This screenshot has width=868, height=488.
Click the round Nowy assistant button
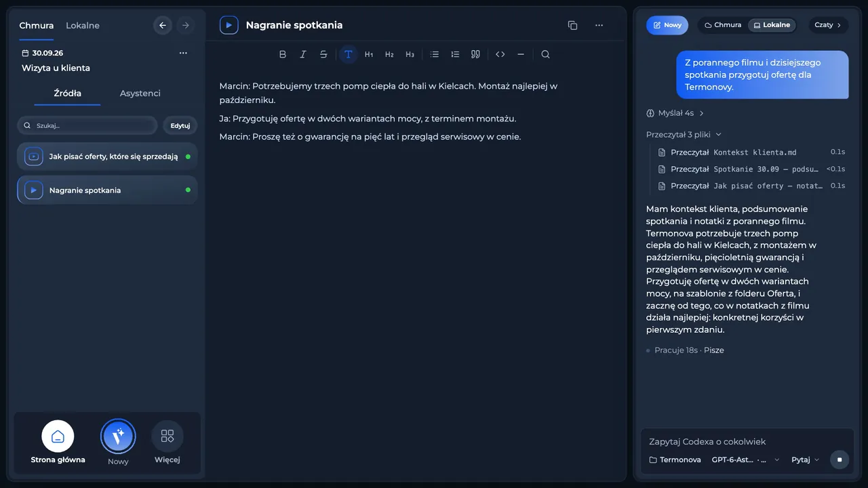tap(118, 436)
